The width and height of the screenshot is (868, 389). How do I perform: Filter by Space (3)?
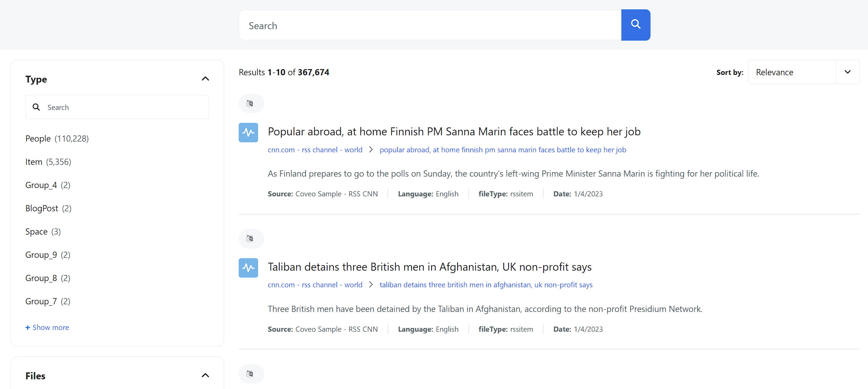tap(43, 231)
